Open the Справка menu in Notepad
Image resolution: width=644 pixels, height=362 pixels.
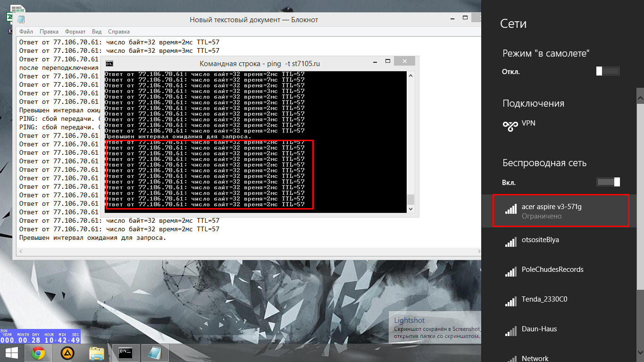click(x=119, y=32)
